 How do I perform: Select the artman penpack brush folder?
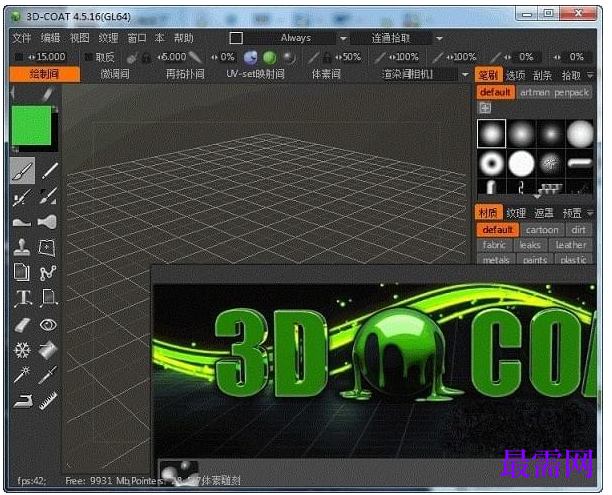[554, 93]
